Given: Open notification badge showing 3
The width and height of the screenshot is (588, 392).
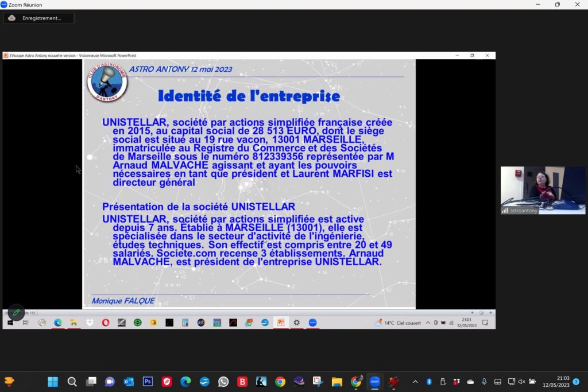Looking at the screenshot, I should (576, 382).
